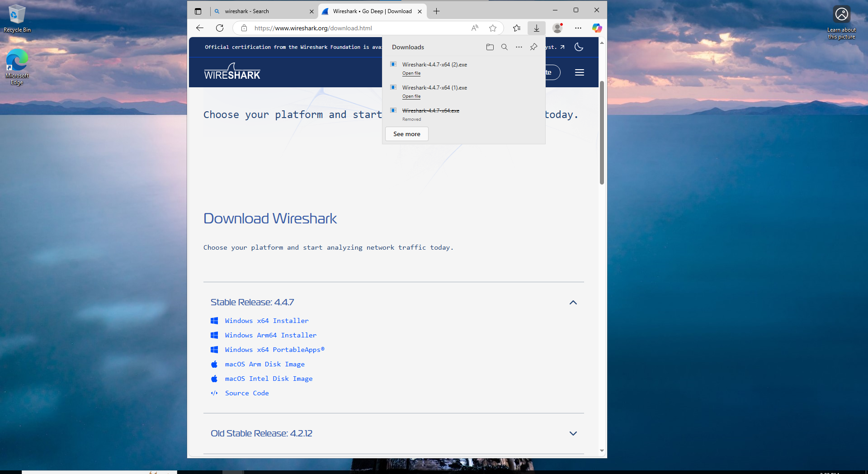The height and width of the screenshot is (474, 868).
Task: Launch Copilot from the toolbar
Action: pyautogui.click(x=597, y=28)
